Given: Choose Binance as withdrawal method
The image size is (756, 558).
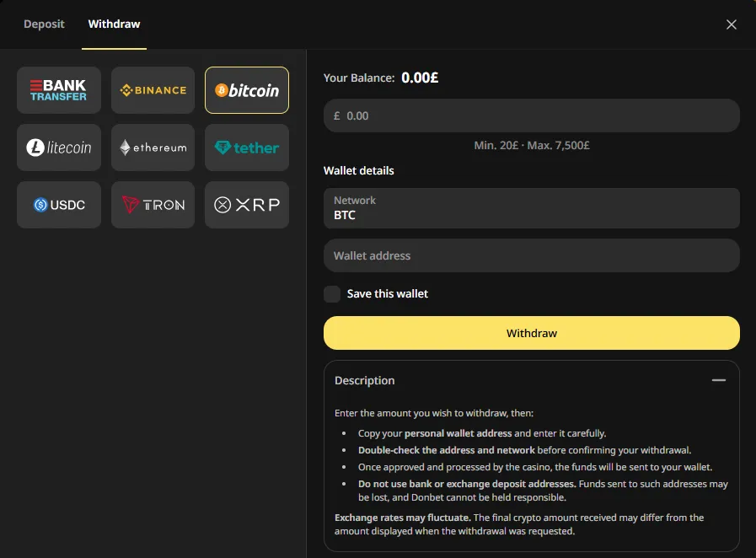Looking at the screenshot, I should pyautogui.click(x=153, y=90).
